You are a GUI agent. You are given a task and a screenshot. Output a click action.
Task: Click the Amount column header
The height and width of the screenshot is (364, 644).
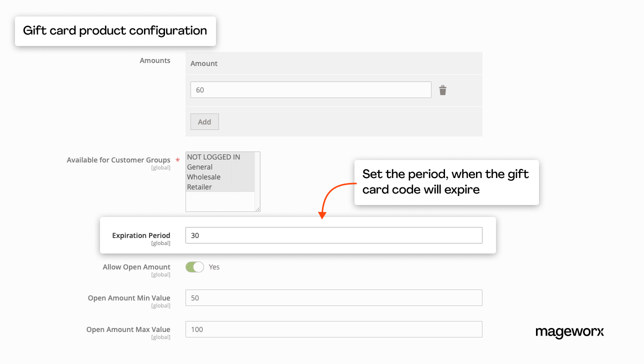click(x=204, y=63)
